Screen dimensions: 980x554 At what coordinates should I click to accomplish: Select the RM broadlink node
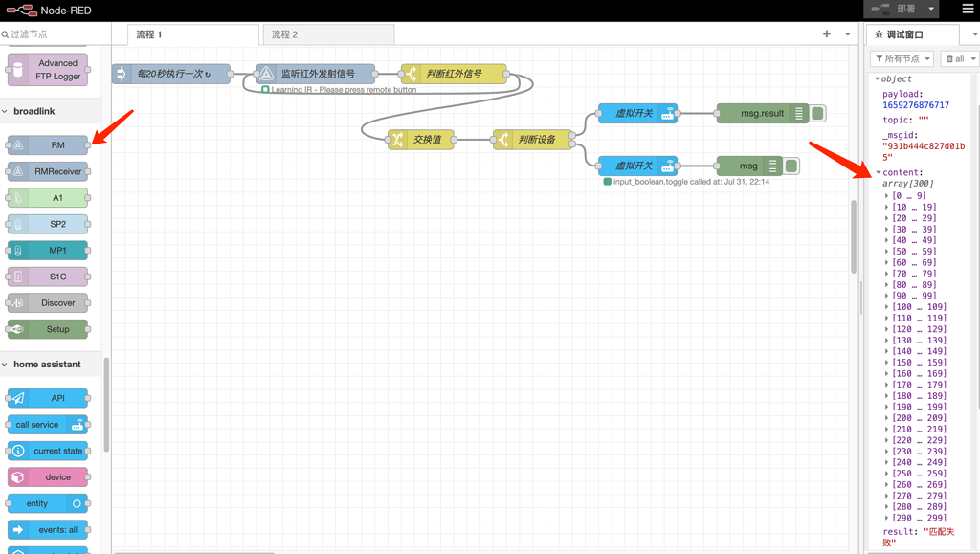[x=48, y=144]
